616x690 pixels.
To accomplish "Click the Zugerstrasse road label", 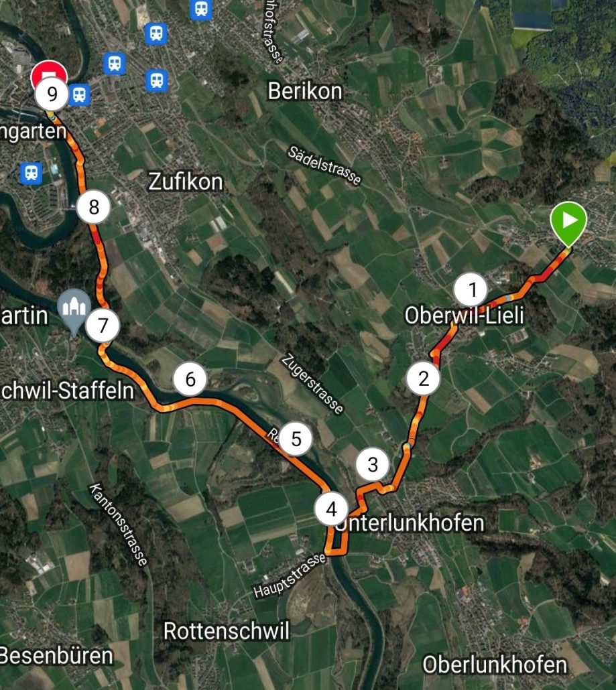I will [x=312, y=384].
